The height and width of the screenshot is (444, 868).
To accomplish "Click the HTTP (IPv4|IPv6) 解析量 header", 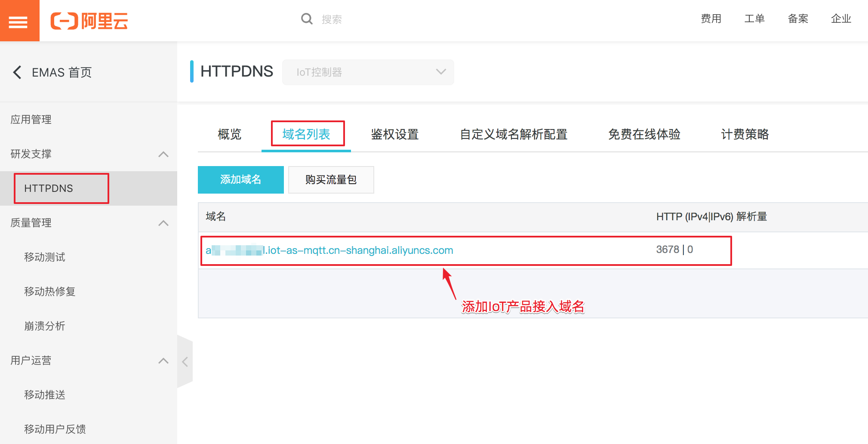I will point(712,216).
